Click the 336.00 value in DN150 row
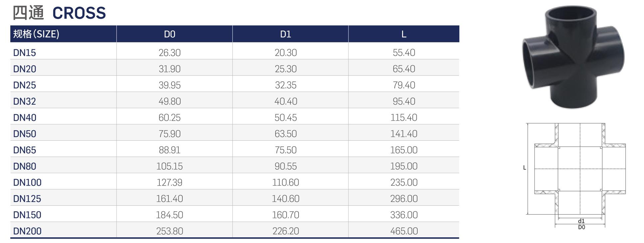The height and width of the screenshot is (243, 644). [404, 215]
